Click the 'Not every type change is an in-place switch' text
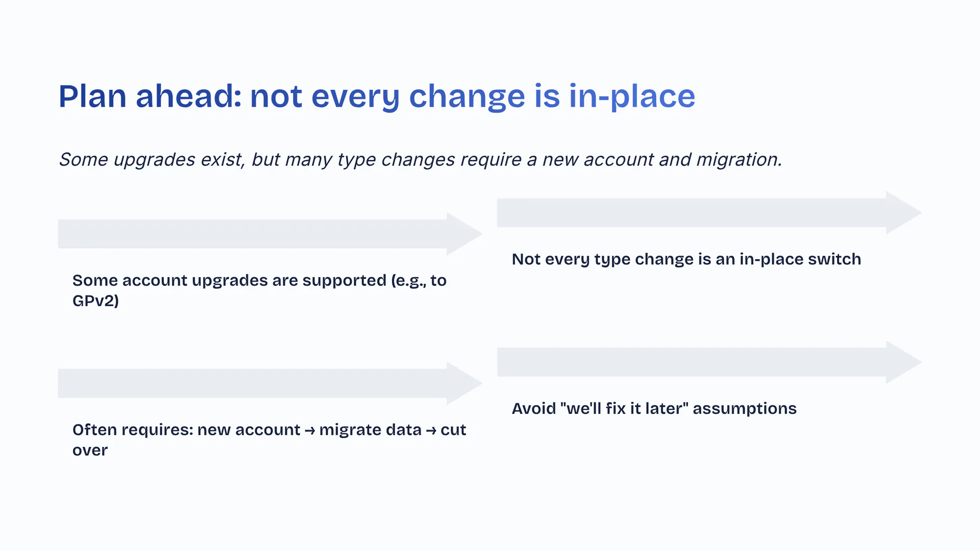 tap(686, 259)
